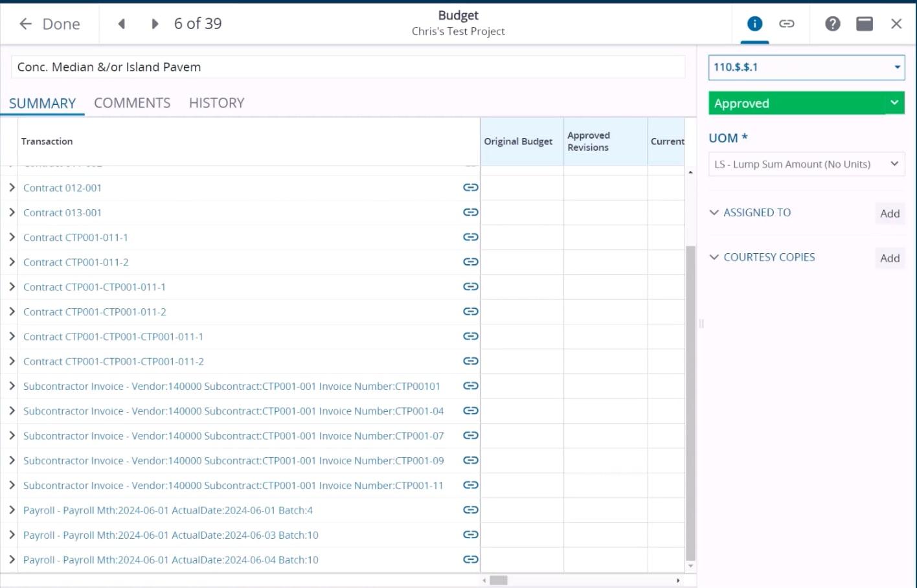The image size is (917, 588).
Task: Collapse the COURTESY COPIES section
Action: point(714,257)
